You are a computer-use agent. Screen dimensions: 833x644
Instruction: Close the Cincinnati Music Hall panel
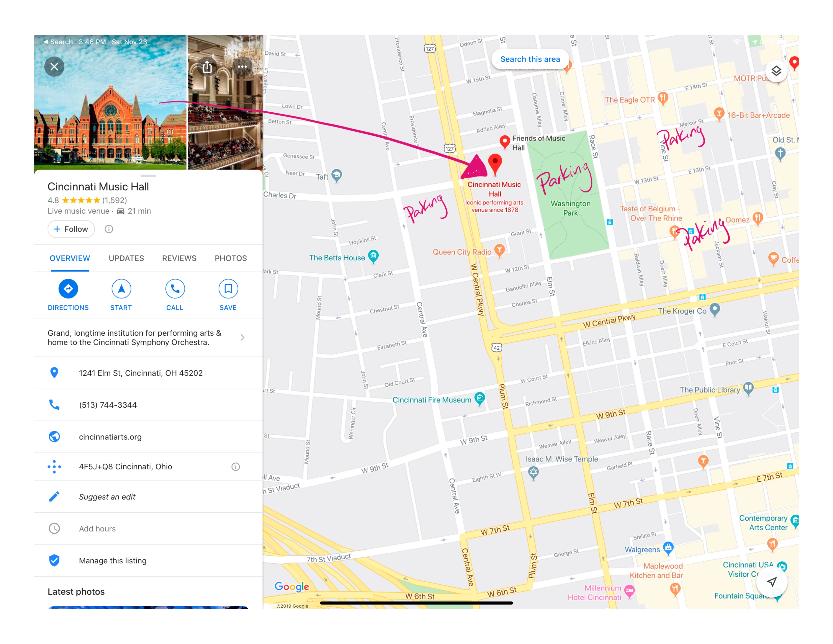[x=54, y=67]
